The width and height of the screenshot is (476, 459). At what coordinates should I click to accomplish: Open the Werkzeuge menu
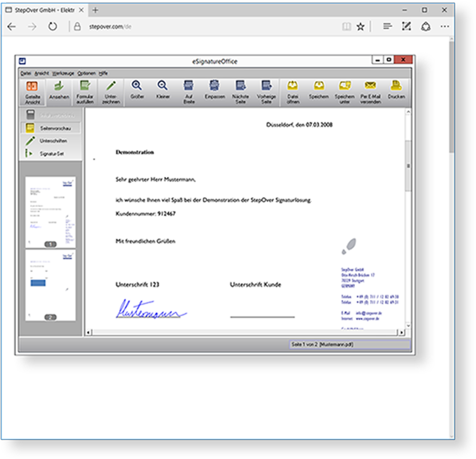(63, 73)
